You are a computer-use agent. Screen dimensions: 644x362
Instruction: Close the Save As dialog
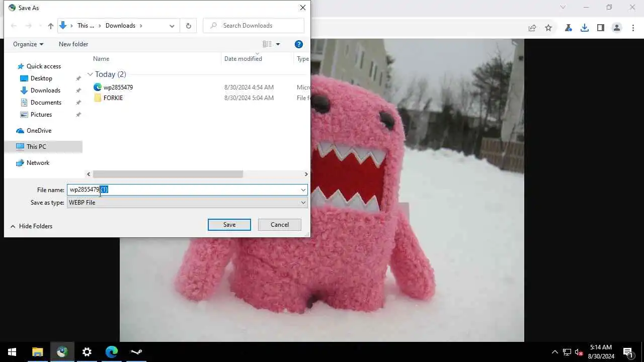[x=302, y=8]
